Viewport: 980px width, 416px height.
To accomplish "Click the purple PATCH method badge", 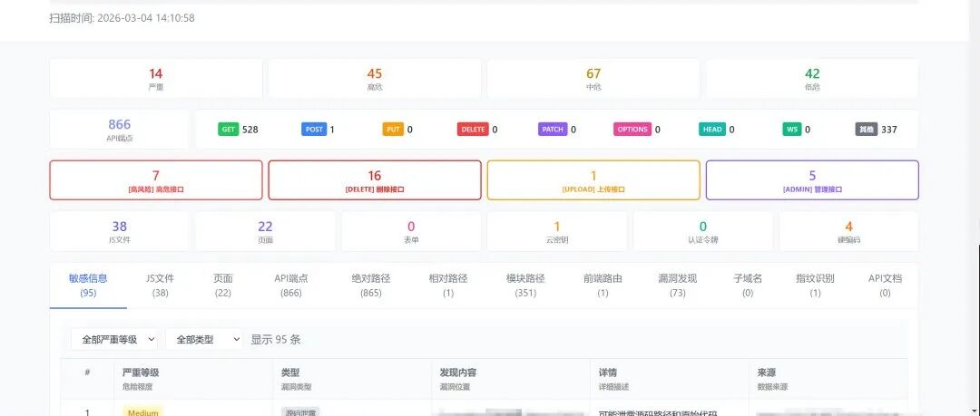I will pos(553,130).
